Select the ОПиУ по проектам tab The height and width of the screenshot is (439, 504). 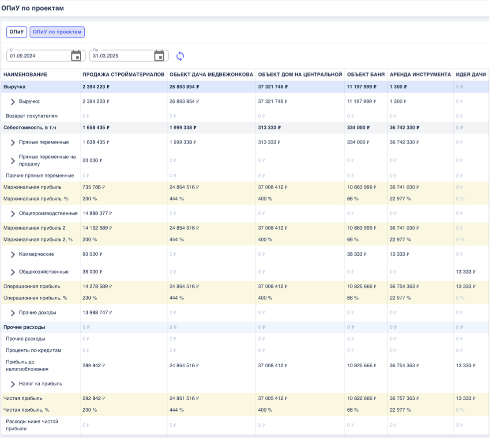(x=57, y=32)
